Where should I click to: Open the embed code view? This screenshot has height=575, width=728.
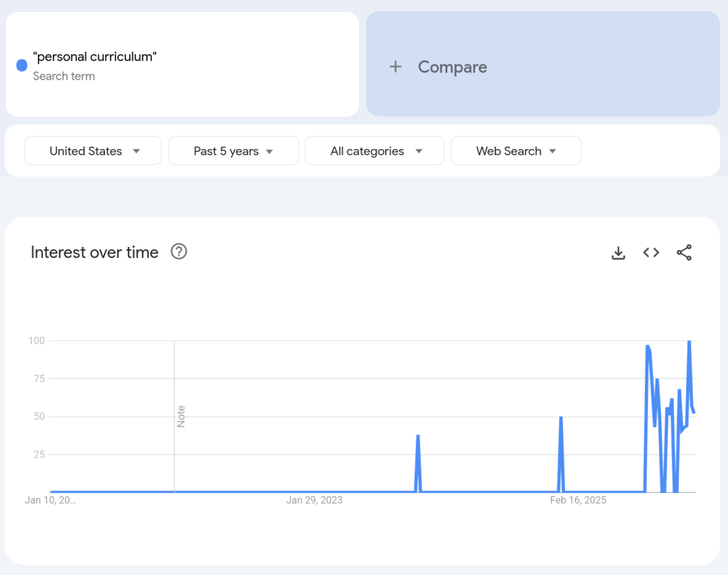click(651, 253)
